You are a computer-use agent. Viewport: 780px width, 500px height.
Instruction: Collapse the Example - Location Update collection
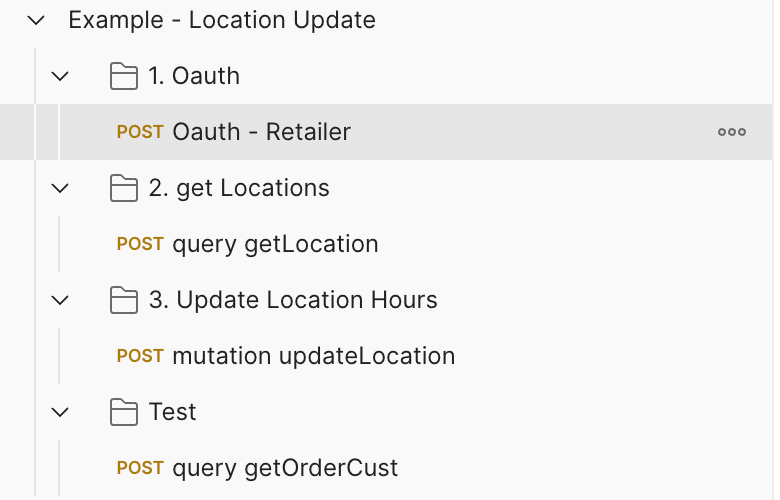(x=37, y=20)
